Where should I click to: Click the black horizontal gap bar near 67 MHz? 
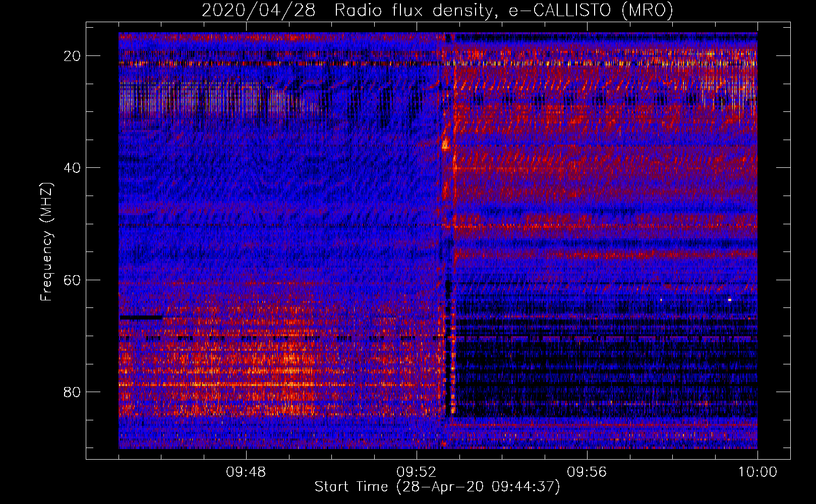click(x=141, y=318)
